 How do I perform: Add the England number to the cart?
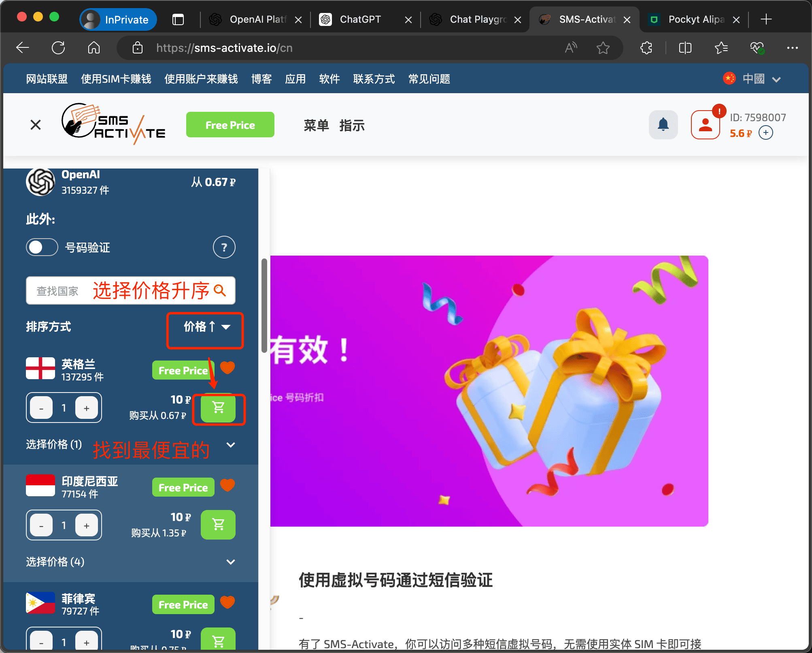coord(218,408)
